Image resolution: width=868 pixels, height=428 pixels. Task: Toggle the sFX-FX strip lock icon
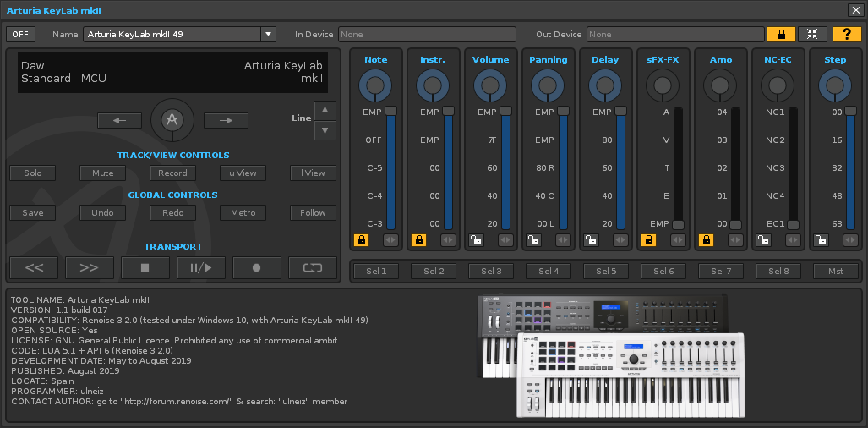(649, 240)
